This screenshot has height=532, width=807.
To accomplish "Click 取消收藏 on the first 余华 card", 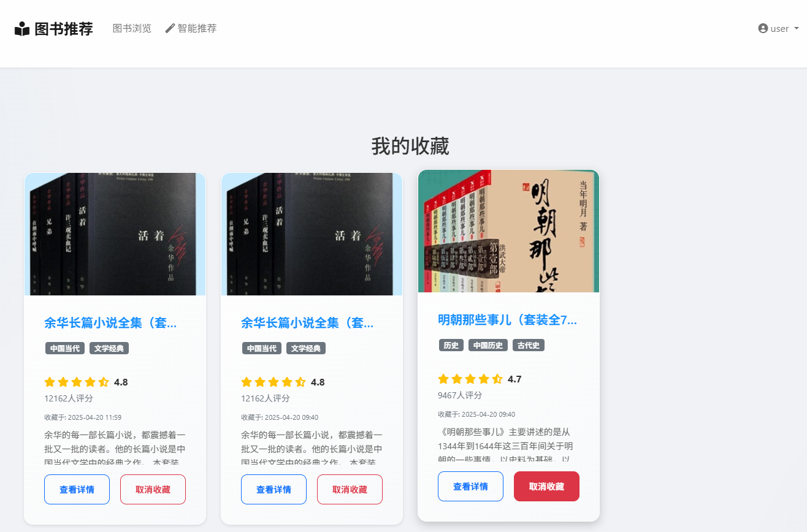I will [153, 490].
